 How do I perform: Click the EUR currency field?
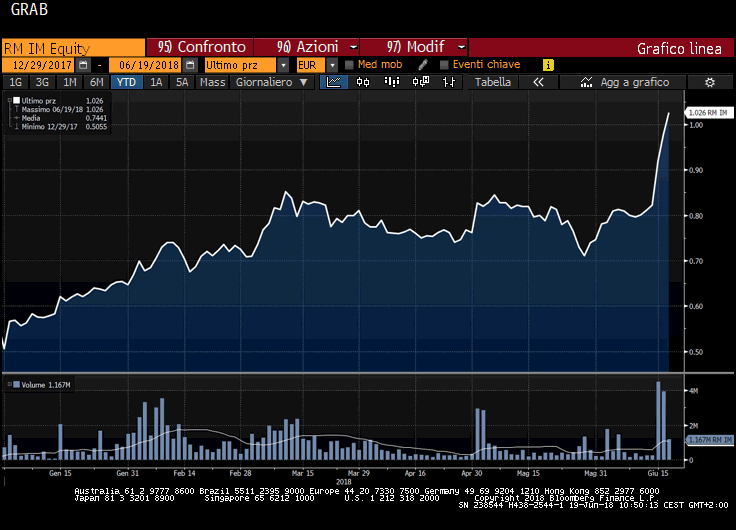coord(311,65)
